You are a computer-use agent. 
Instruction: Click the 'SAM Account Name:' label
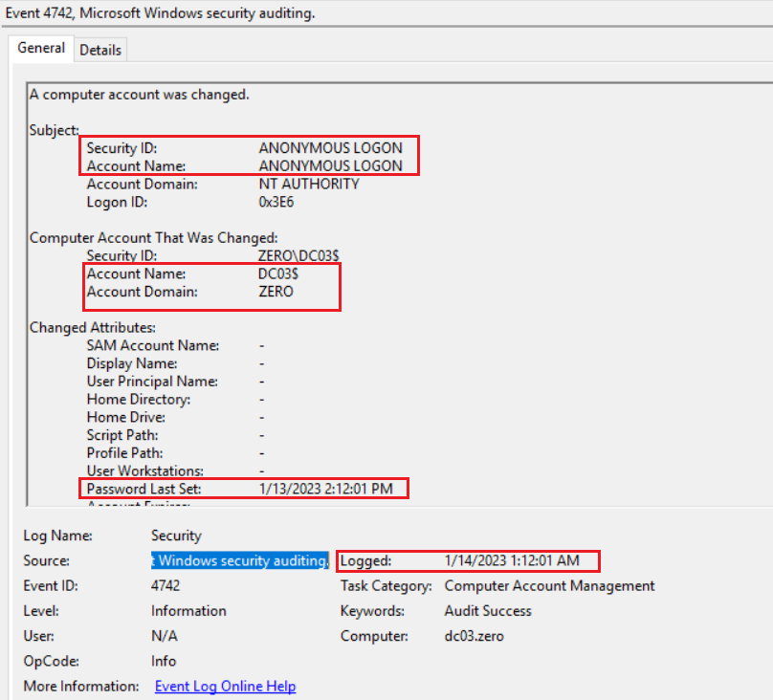click(x=153, y=345)
